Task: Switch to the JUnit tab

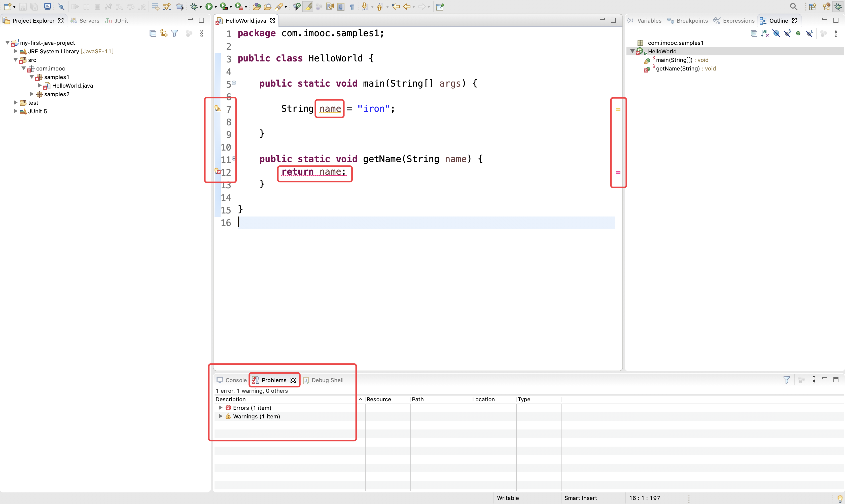Action: (x=117, y=20)
